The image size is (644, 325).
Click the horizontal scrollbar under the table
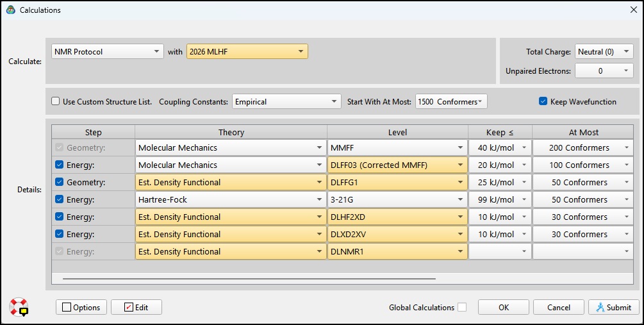point(249,279)
